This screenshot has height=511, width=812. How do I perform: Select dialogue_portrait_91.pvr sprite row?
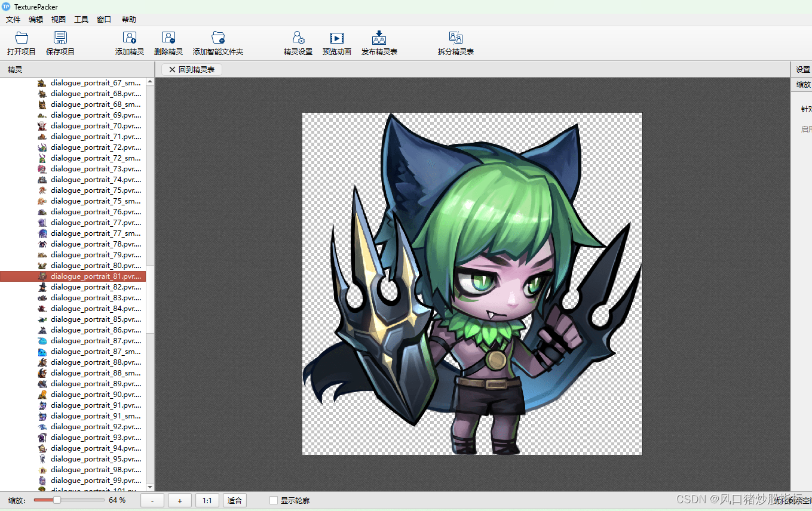tap(73, 405)
